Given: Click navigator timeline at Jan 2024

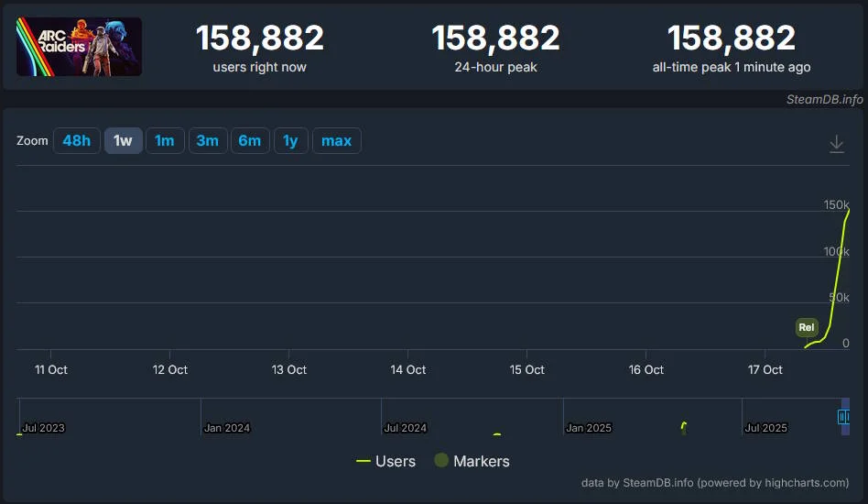Looking at the screenshot, I should point(225,427).
